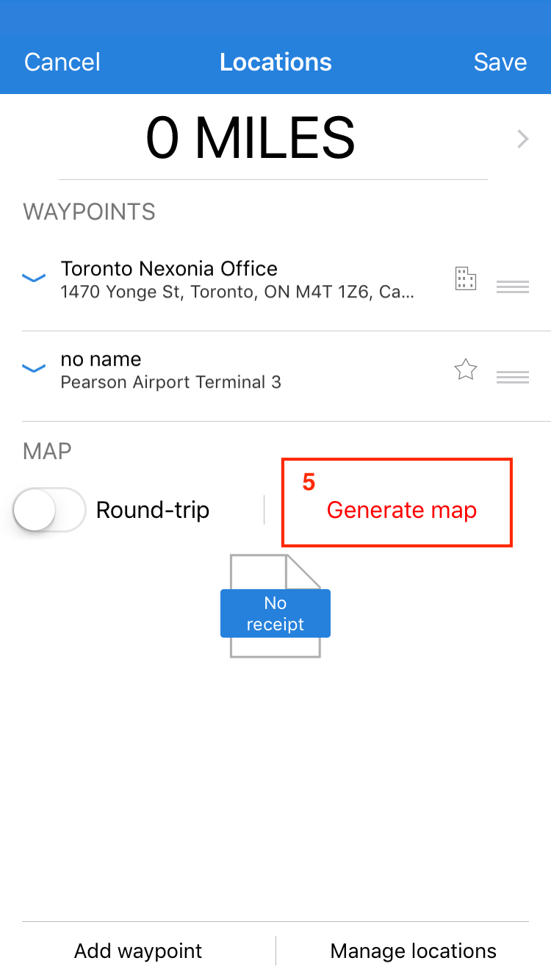This screenshot has height=980, width=551.
Task: Select the Pearson Airport Terminal 3 address
Action: click(170, 383)
